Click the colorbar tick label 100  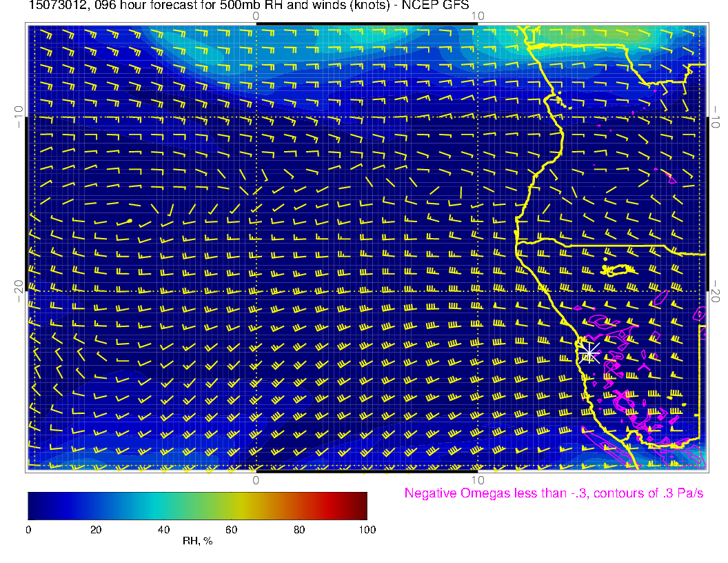(x=367, y=530)
